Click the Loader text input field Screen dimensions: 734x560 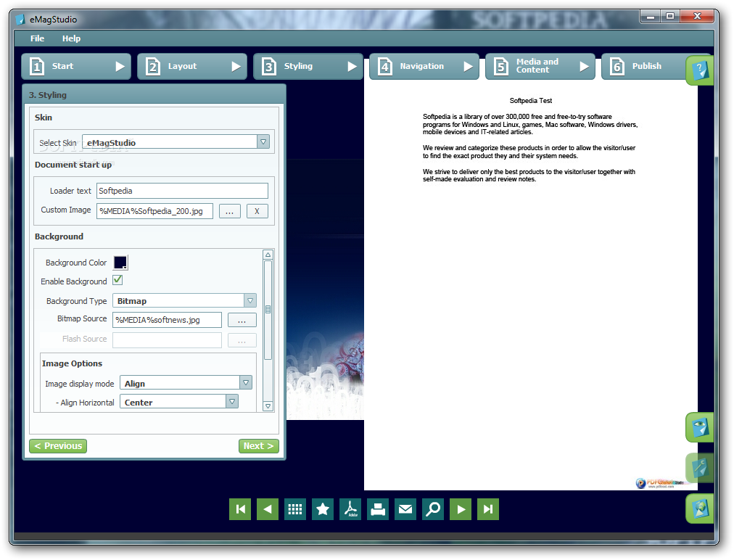[182, 191]
